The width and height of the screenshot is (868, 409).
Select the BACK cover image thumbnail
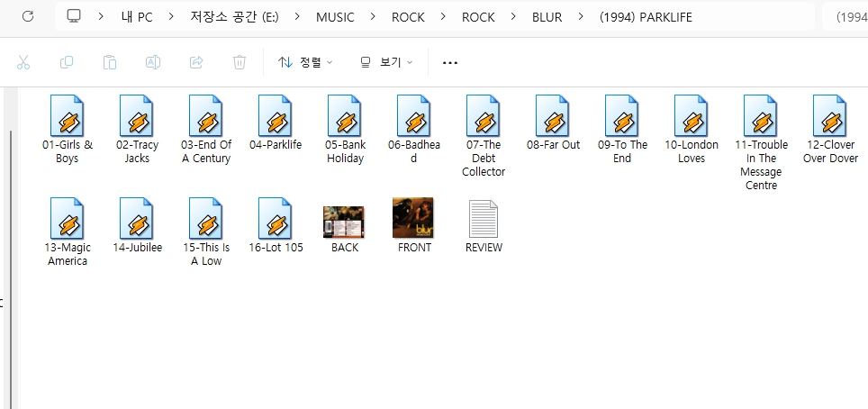pos(344,221)
